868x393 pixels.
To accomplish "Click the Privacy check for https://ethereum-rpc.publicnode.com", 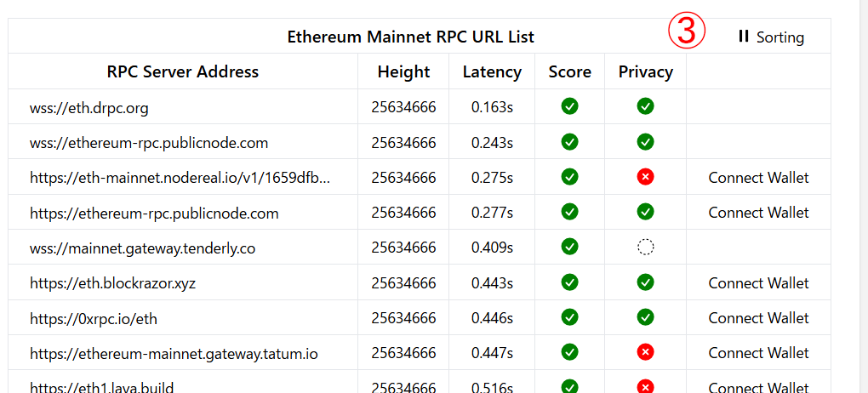I will pos(645,212).
